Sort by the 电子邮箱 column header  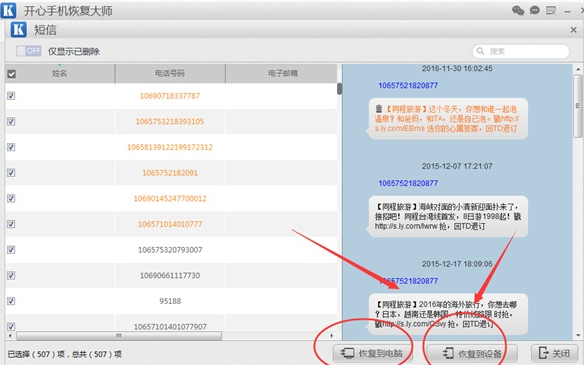click(x=282, y=73)
